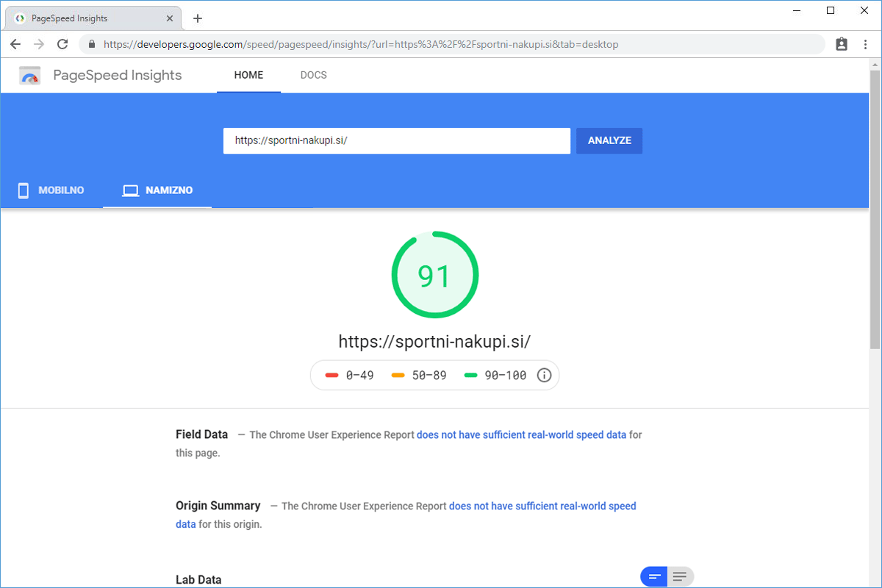
Task: Click the browser back arrow
Action: [x=15, y=44]
